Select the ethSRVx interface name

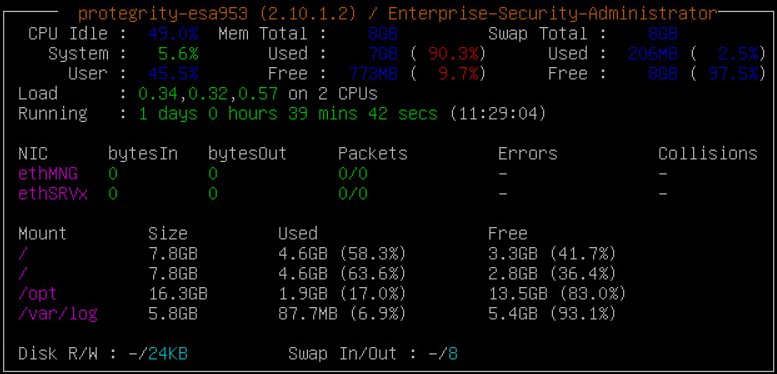pos(53,193)
